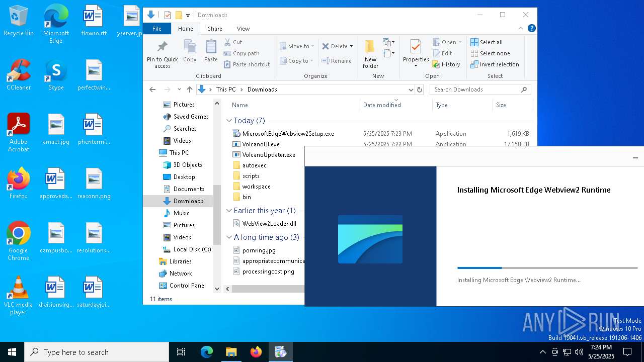Collapse the Today (7) group

click(229, 121)
